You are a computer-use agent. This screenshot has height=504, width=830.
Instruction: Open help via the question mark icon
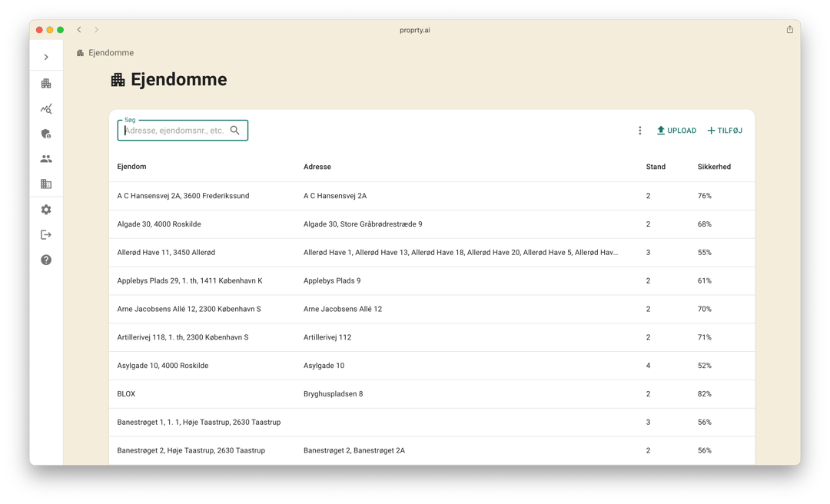tap(46, 260)
